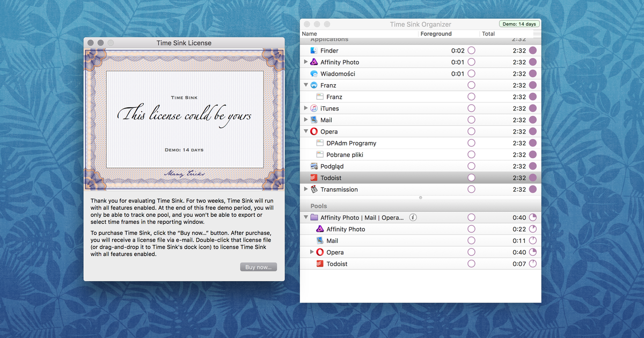Viewport: 644px width, 338px height.
Task: Click the 0:22 total time in the pool
Action: click(x=519, y=229)
